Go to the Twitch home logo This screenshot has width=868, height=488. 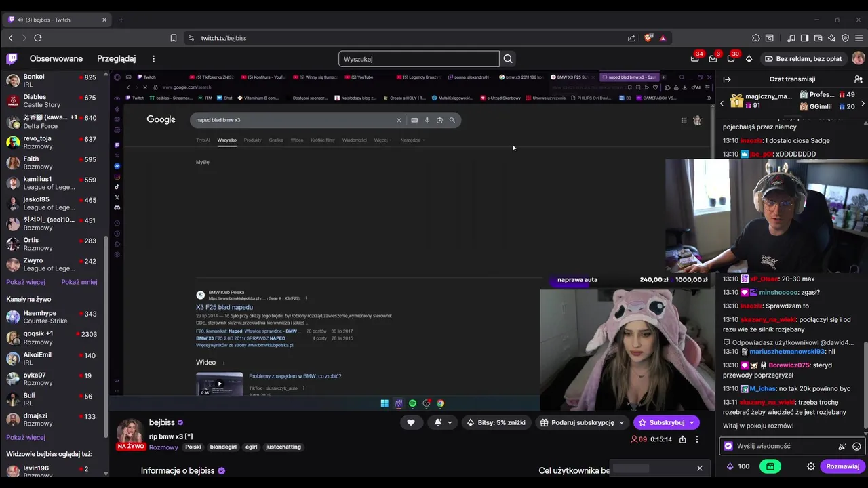pos(12,59)
